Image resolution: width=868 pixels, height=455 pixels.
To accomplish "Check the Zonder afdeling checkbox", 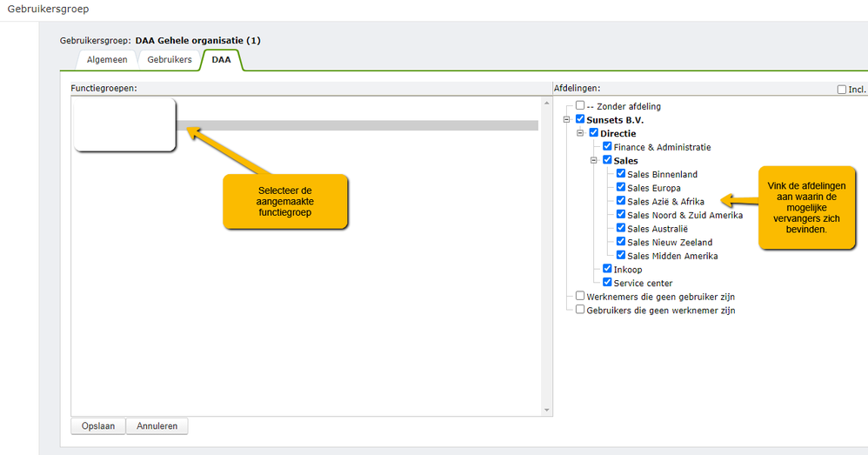I will point(580,105).
